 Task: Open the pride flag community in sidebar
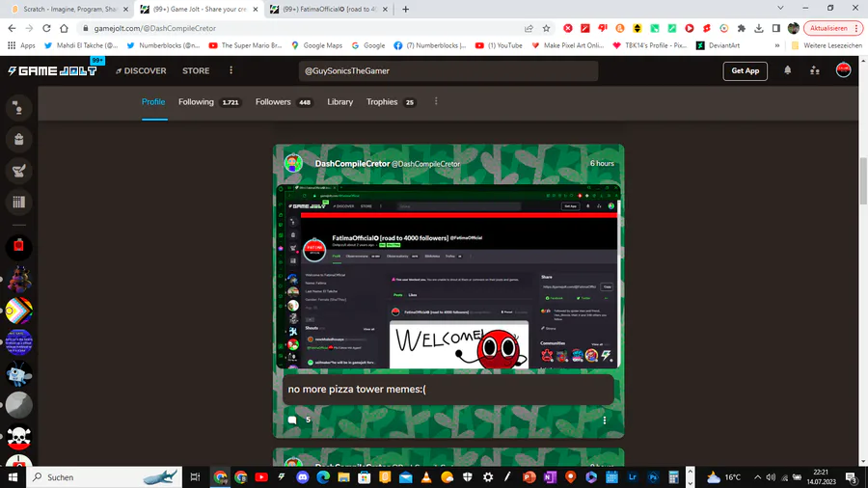point(19,311)
